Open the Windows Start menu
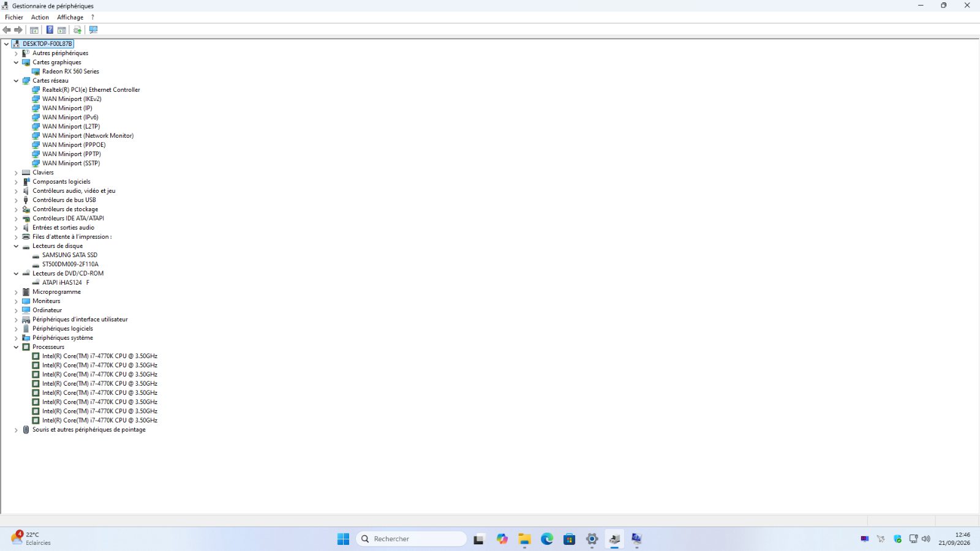Screen dimensions: 980x551 click(343, 539)
